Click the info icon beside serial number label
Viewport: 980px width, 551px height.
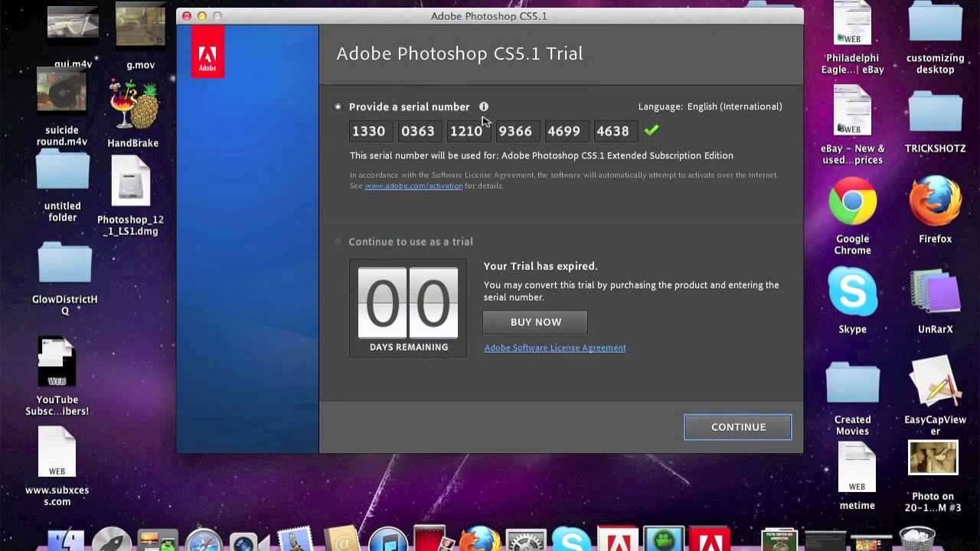point(484,106)
